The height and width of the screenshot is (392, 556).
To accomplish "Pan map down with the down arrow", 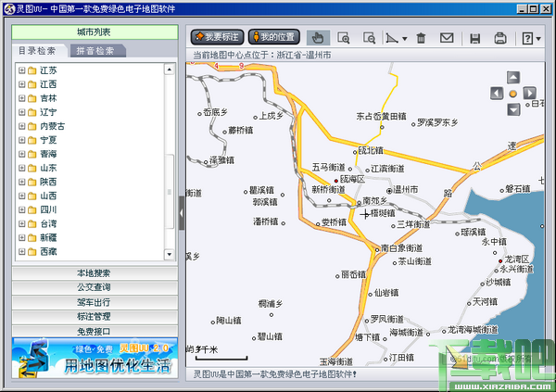I will 513,109.
